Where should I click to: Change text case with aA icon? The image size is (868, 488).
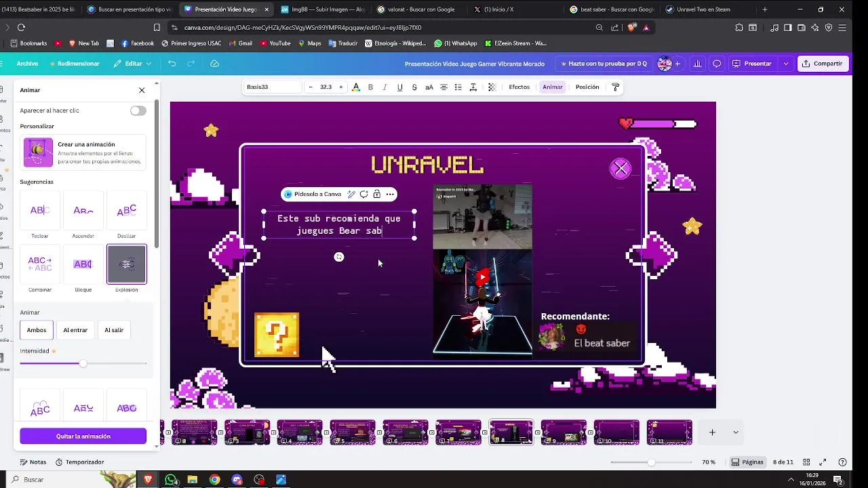coord(429,87)
